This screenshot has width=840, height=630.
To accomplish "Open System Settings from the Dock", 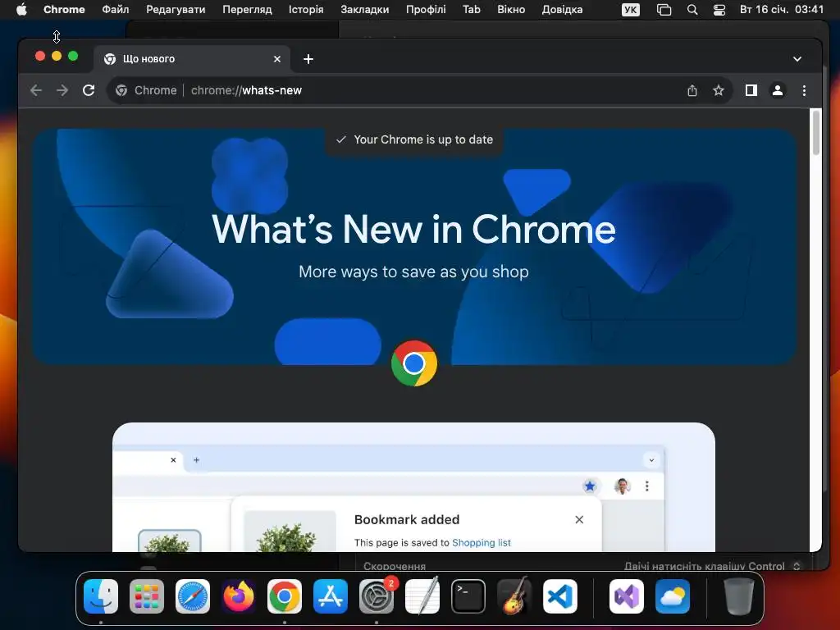I will tap(376, 596).
